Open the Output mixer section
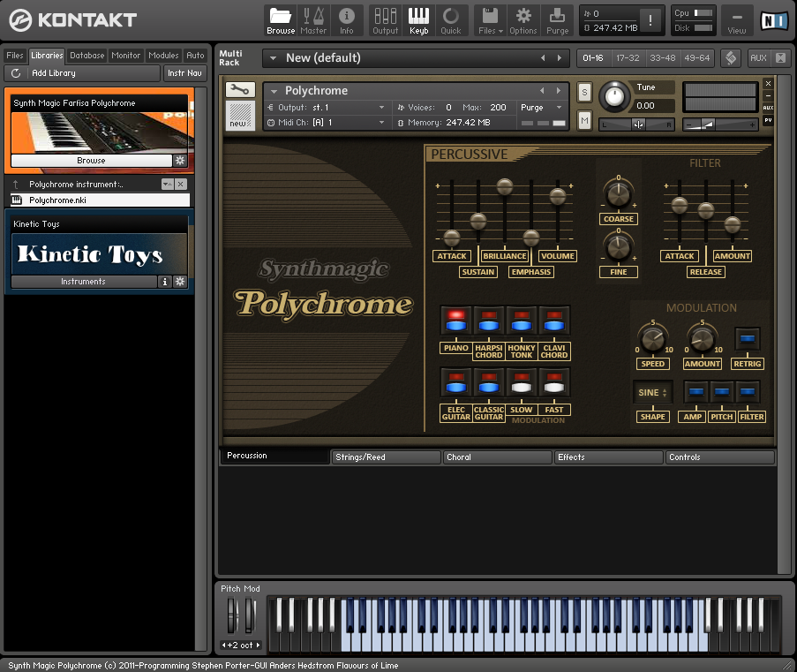 tap(386, 21)
